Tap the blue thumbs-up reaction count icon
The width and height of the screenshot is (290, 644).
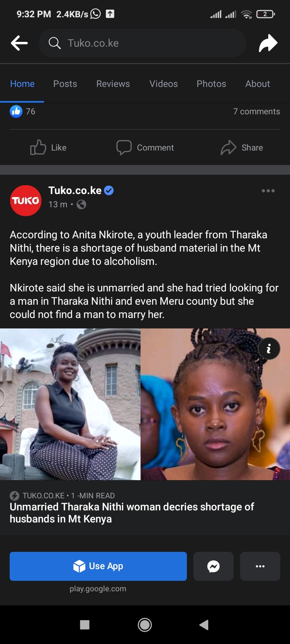(x=16, y=111)
